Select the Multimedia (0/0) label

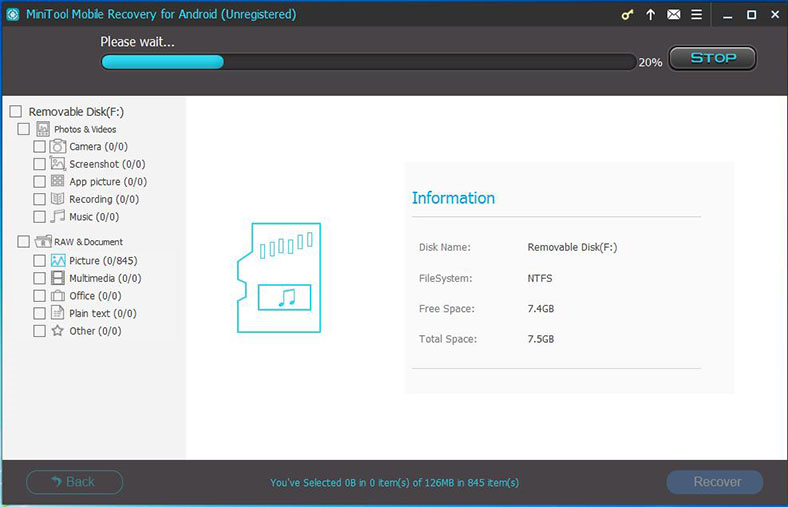pyautogui.click(x=105, y=278)
